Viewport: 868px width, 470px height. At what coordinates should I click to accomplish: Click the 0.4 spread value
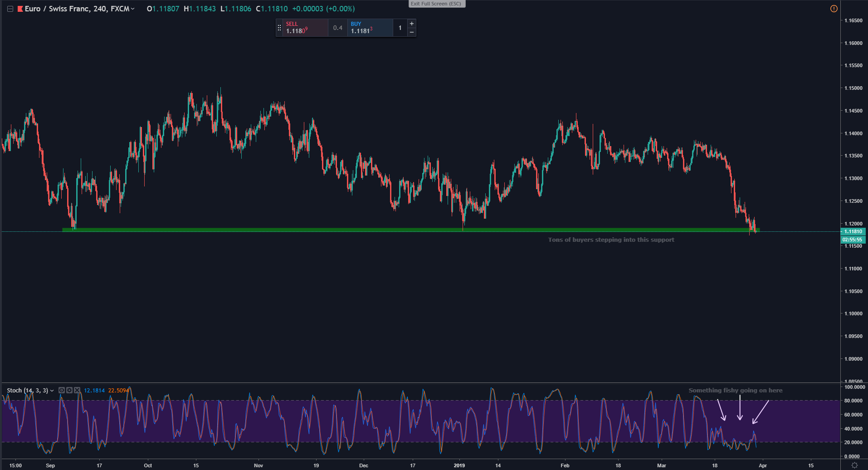[x=338, y=28]
